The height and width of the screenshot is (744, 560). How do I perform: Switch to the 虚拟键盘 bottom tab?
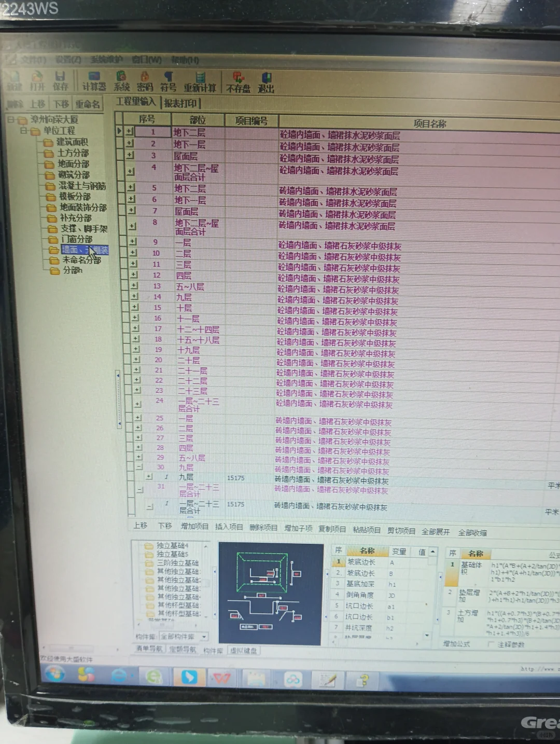[243, 650]
